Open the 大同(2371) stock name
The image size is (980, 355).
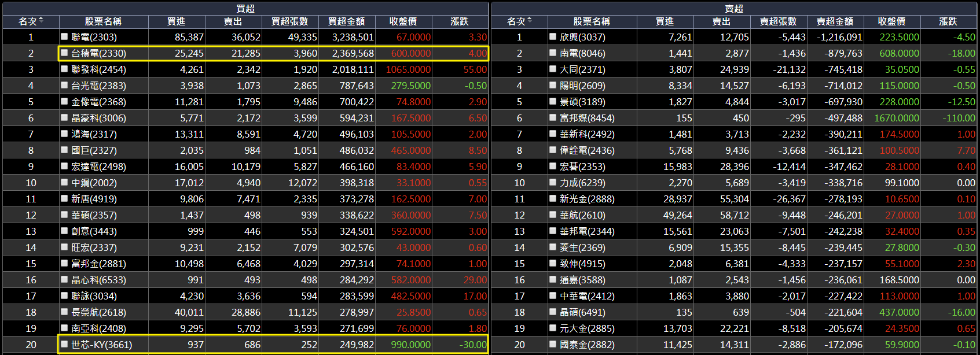click(x=582, y=69)
